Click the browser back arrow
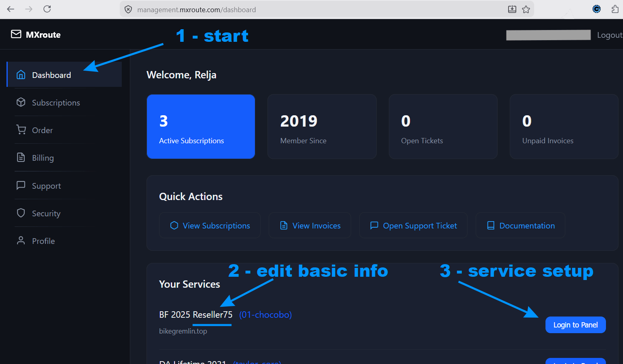 pyautogui.click(x=11, y=9)
